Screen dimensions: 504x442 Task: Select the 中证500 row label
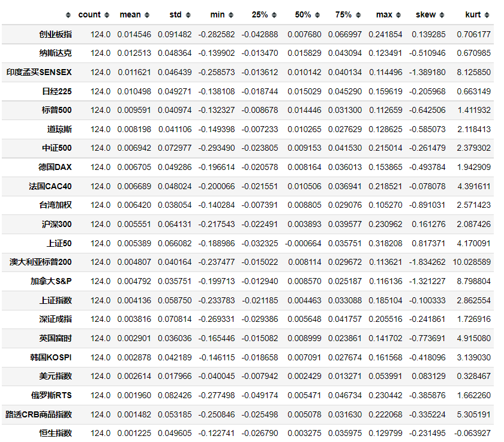pyautogui.click(x=57, y=148)
